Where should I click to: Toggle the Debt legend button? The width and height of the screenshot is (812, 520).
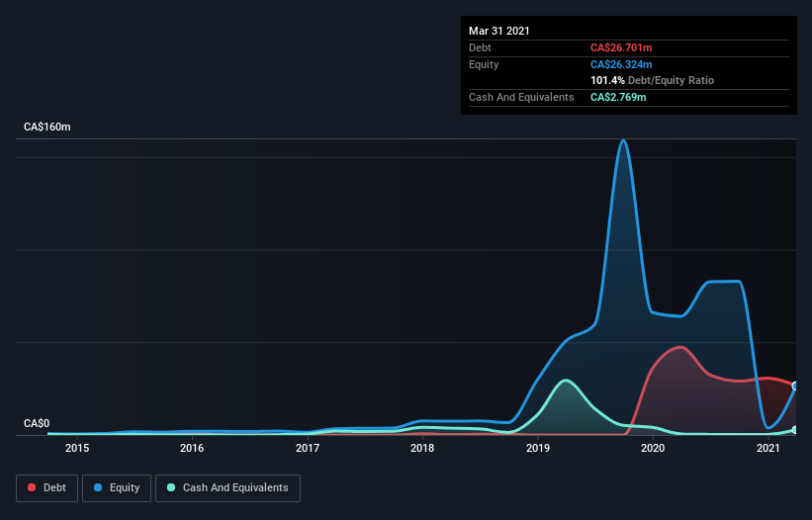(46, 488)
